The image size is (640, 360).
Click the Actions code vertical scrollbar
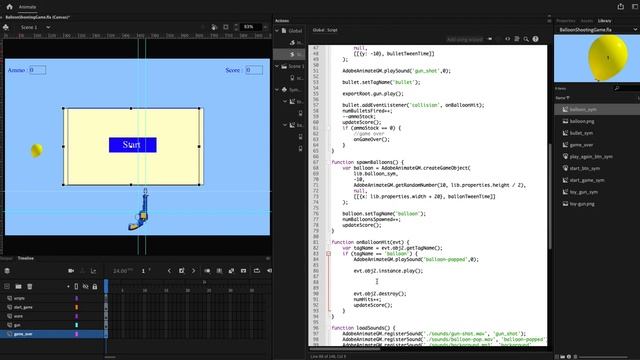[x=550, y=196]
